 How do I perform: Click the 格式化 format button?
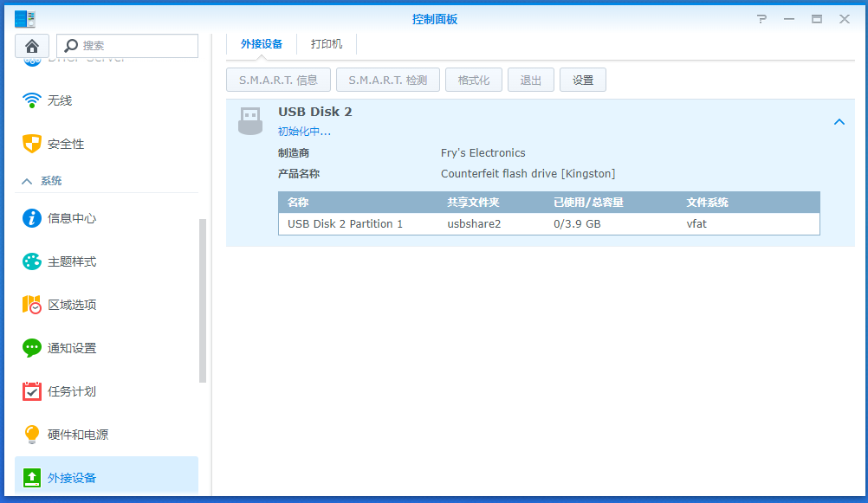[474, 81]
